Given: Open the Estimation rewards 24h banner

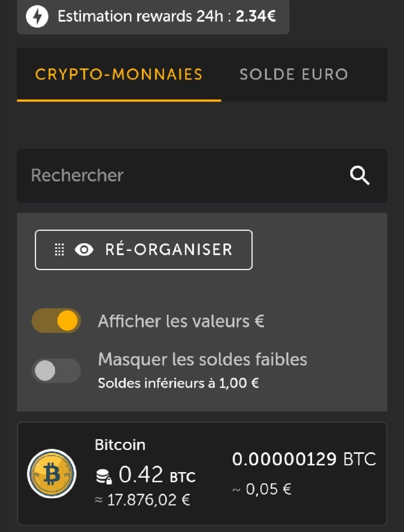Looking at the screenshot, I should click(x=153, y=16).
